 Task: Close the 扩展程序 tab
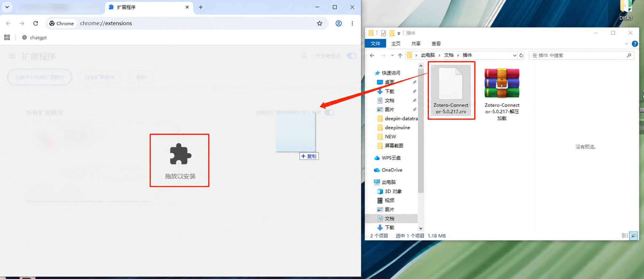(x=187, y=7)
